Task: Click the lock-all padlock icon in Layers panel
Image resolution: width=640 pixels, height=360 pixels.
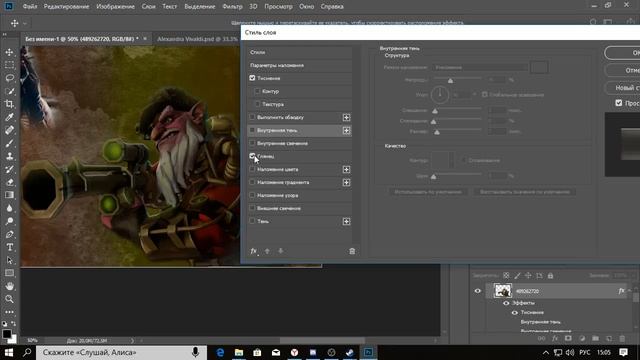Action: tap(550, 276)
